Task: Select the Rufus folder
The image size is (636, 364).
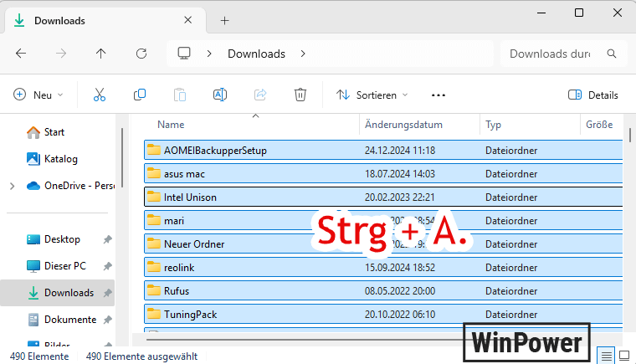Action: click(x=177, y=290)
